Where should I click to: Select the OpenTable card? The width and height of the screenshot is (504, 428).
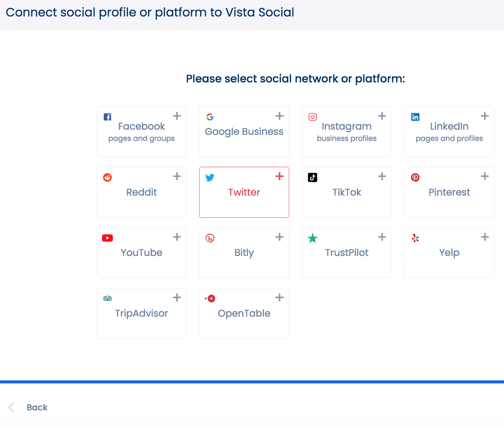244,313
